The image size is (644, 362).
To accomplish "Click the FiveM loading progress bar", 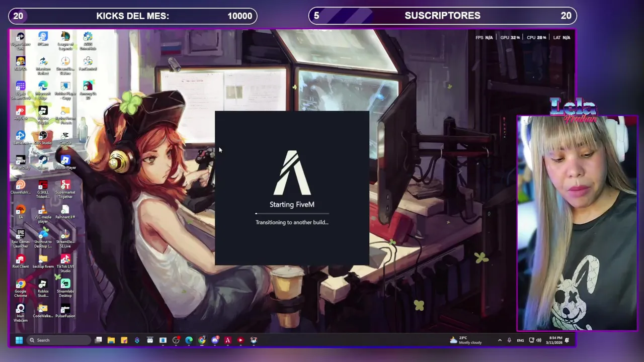I will point(292,214).
